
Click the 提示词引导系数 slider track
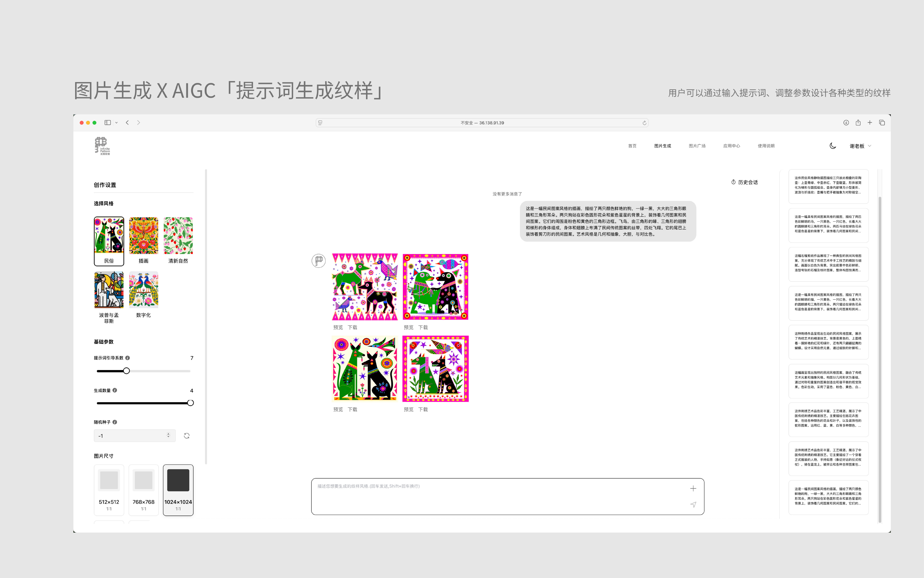click(x=160, y=371)
